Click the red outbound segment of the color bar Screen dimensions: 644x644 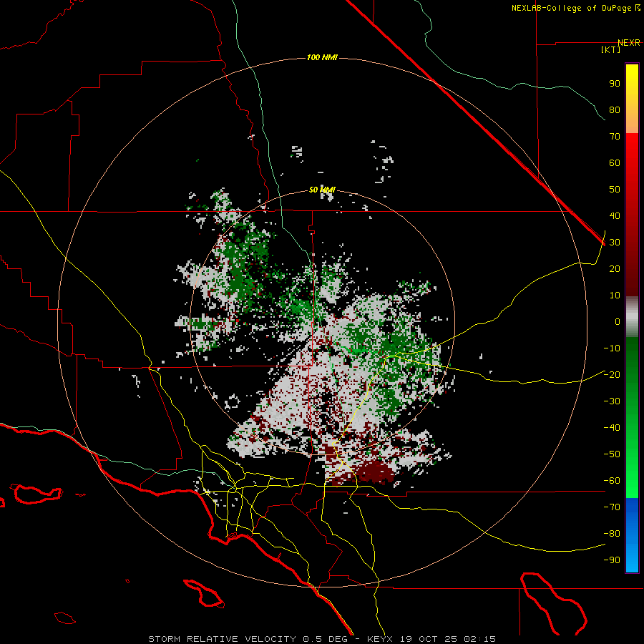632,215
